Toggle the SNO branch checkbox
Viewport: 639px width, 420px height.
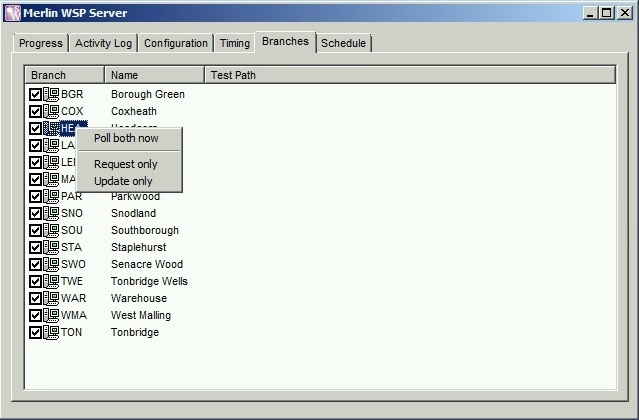(x=35, y=213)
